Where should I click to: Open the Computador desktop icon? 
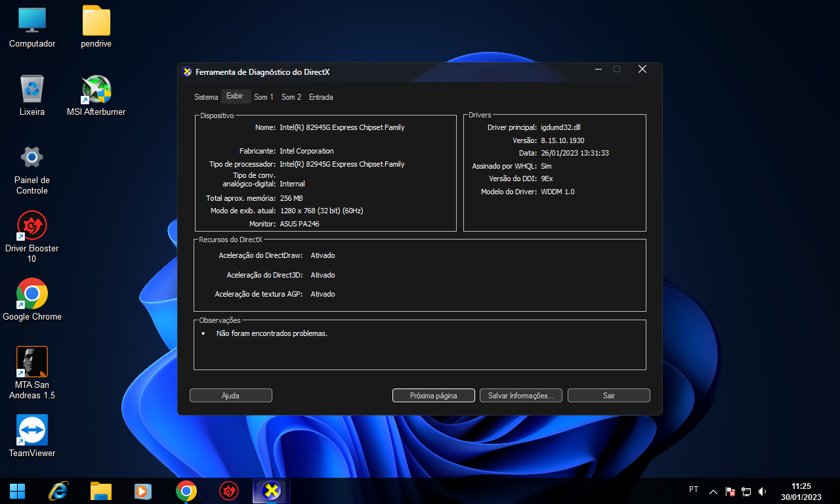[x=32, y=28]
